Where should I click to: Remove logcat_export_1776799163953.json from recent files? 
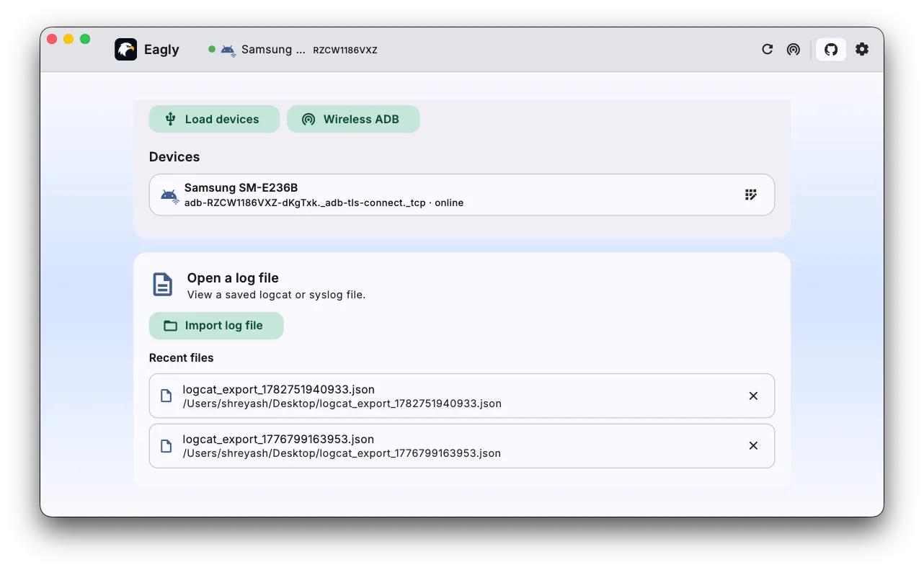coord(753,446)
